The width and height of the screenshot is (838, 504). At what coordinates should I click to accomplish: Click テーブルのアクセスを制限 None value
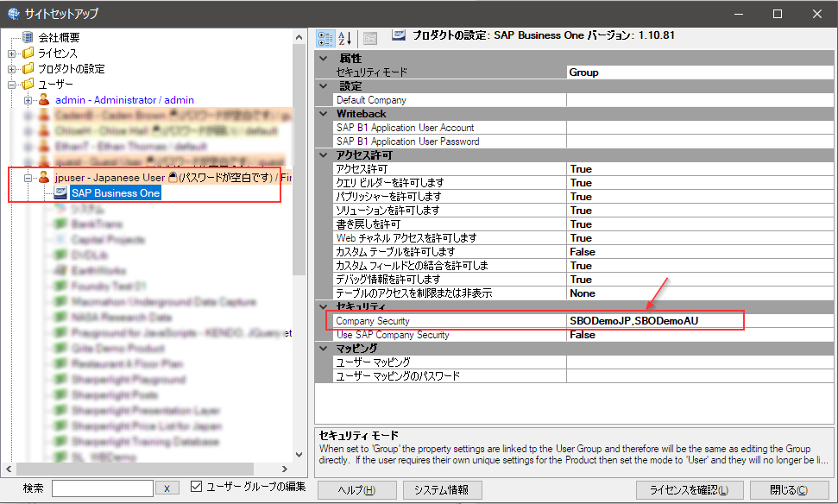(700, 293)
